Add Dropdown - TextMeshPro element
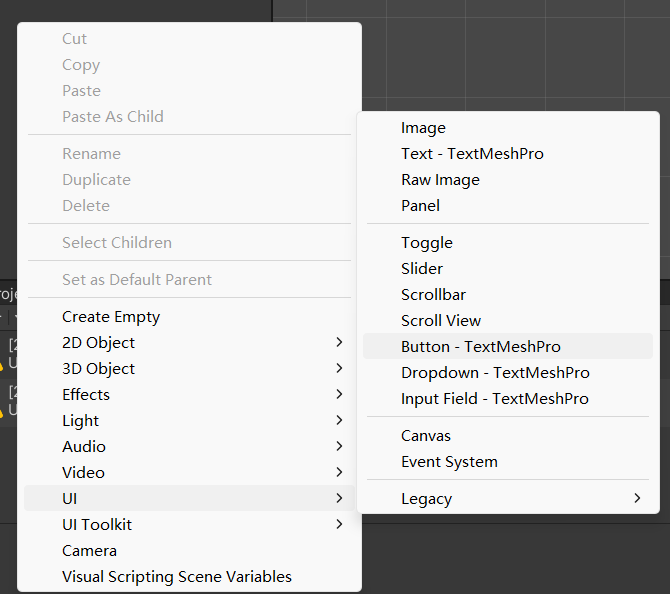Viewport: 670px width, 594px height. pos(495,373)
